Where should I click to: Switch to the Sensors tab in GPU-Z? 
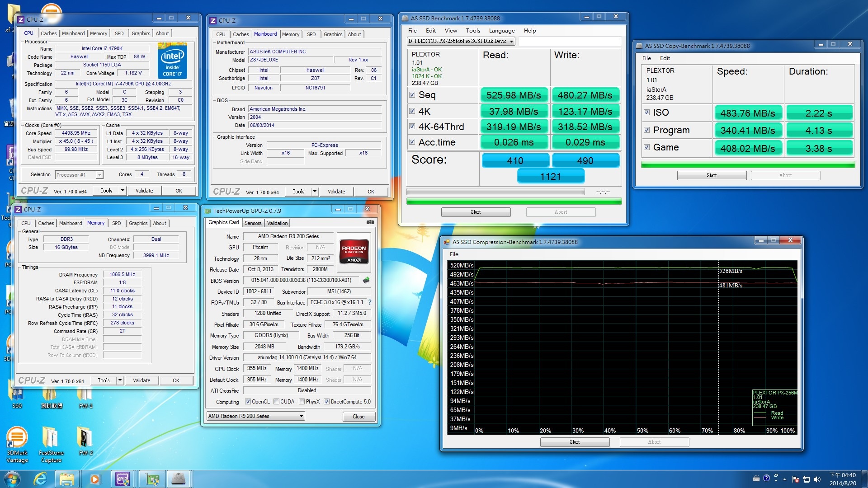tap(253, 223)
